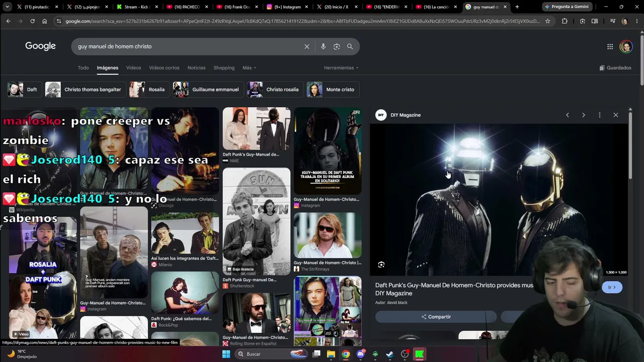644x362 pixels.
Task: Go to the previous image in preview panel
Action: [x=568, y=115]
